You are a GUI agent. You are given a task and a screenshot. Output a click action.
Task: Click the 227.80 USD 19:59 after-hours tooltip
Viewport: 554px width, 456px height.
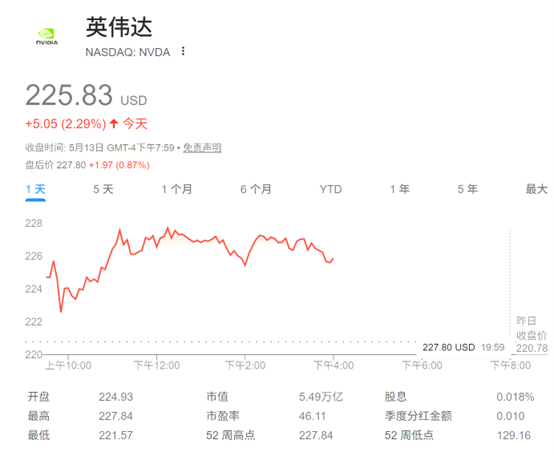464,348
